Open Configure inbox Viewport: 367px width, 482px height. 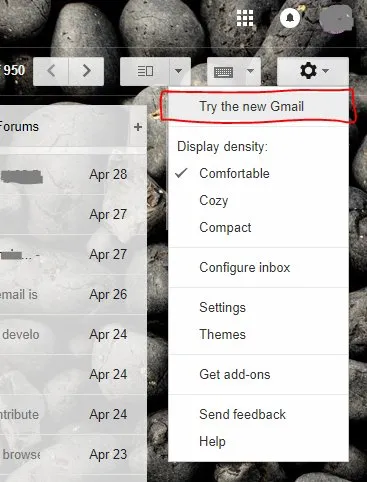(x=259, y=267)
